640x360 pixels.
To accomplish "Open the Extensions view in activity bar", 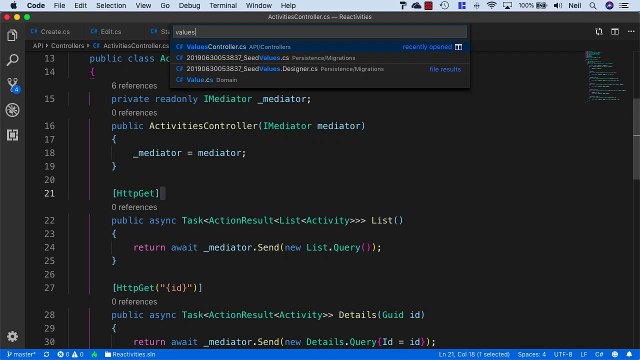I will click(x=12, y=135).
